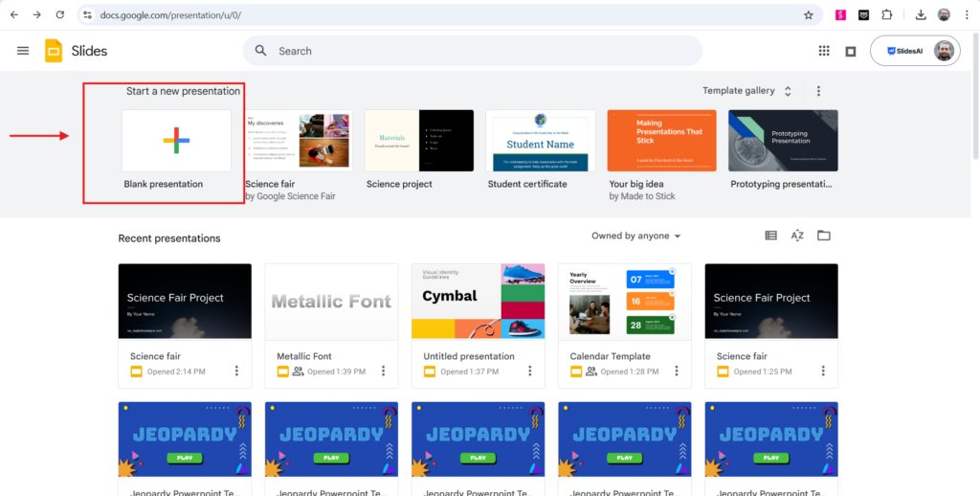Focus the Search input field
This screenshot has height=496, width=980.
coord(473,51)
